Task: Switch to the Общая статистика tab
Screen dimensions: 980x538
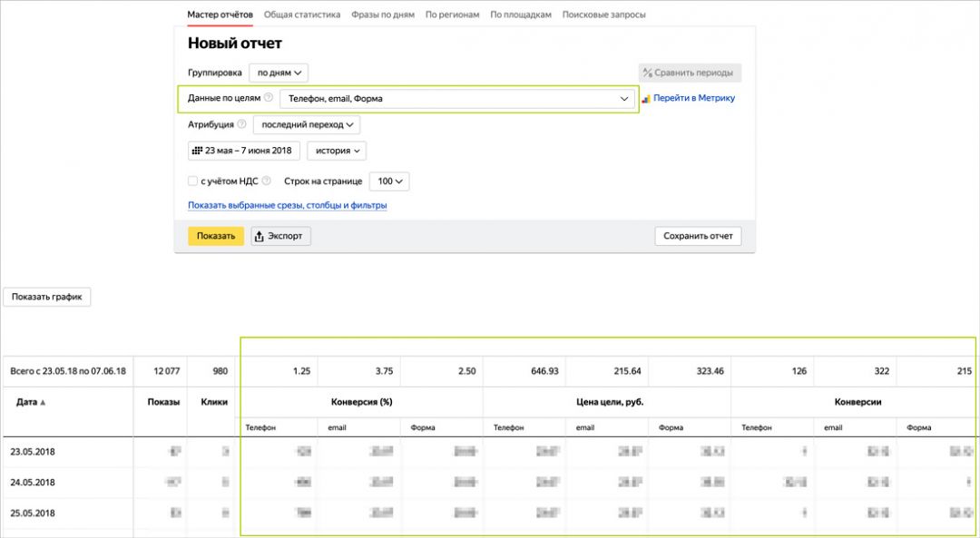Action: (x=302, y=15)
